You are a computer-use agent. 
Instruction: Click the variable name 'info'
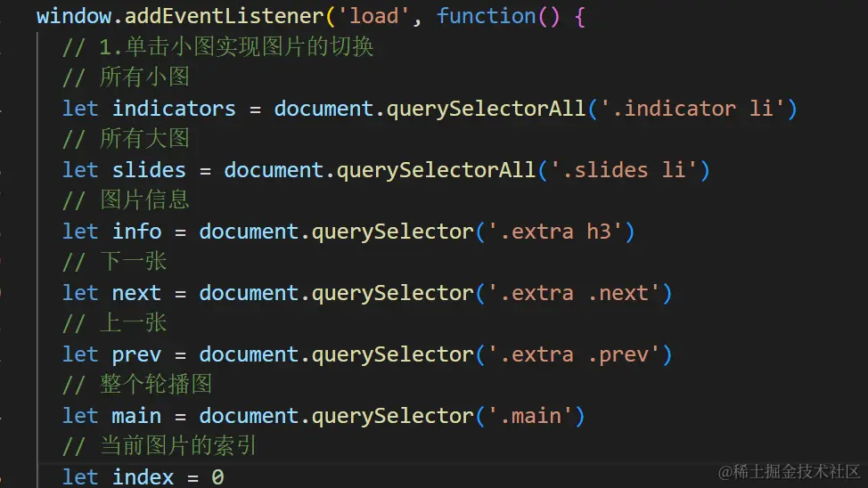coord(136,232)
